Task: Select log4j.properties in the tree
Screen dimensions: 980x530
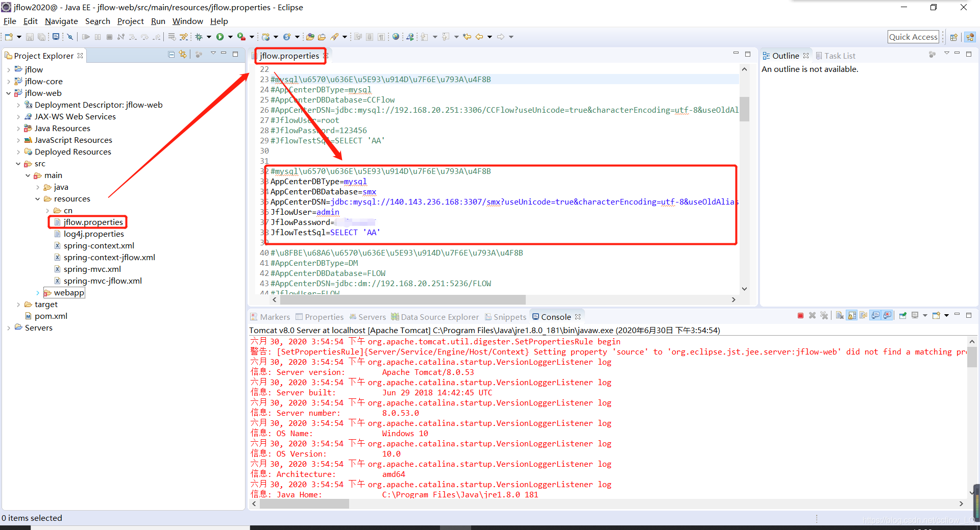Action: [x=93, y=234]
